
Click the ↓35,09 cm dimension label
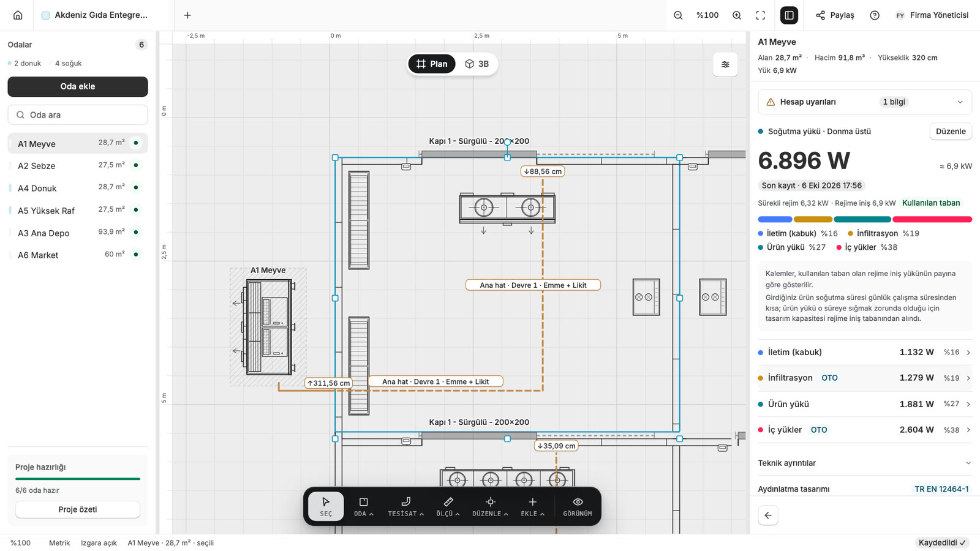(556, 446)
